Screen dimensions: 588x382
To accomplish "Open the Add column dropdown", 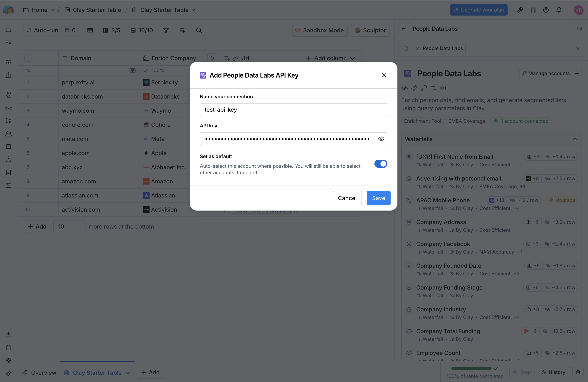I will (330, 58).
